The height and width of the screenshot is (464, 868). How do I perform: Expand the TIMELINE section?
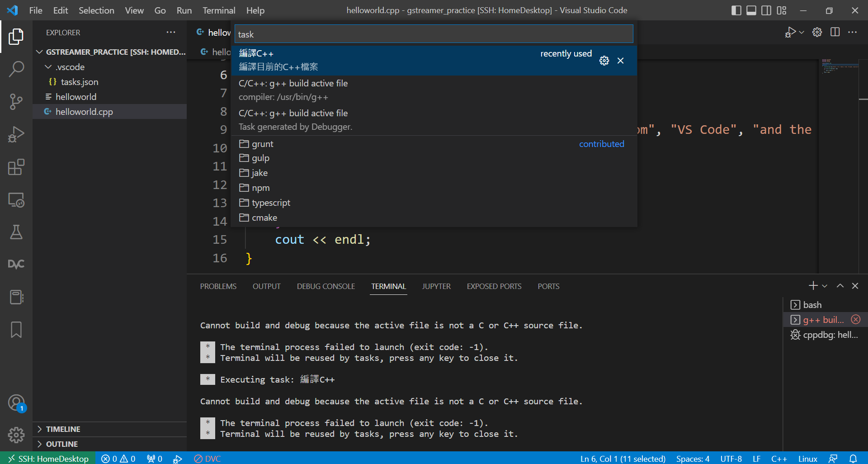(110, 429)
